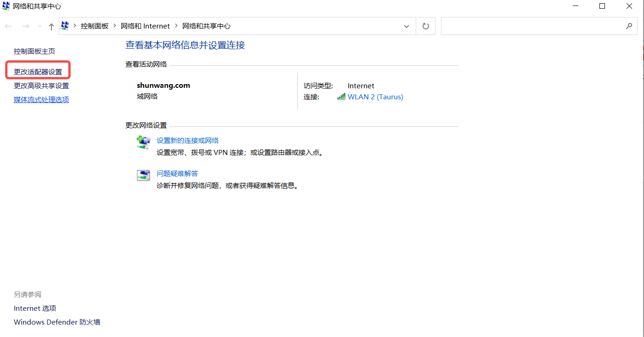Click the magnifier icon in the search box

pyautogui.click(x=629, y=26)
